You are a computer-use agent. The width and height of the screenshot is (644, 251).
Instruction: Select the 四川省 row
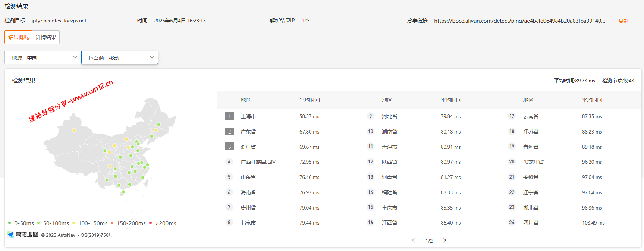click(571, 223)
